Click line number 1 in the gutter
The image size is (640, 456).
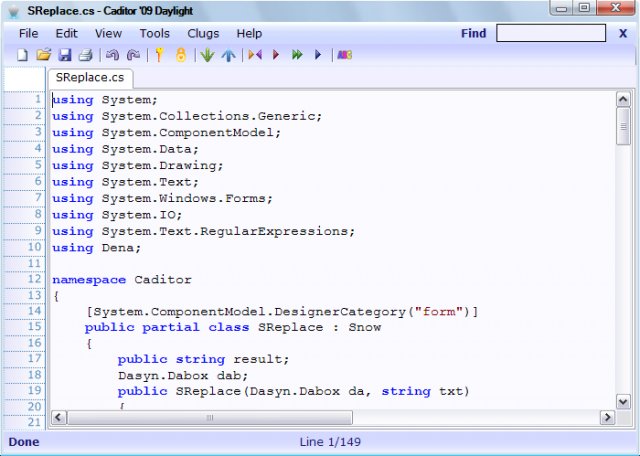(38, 99)
